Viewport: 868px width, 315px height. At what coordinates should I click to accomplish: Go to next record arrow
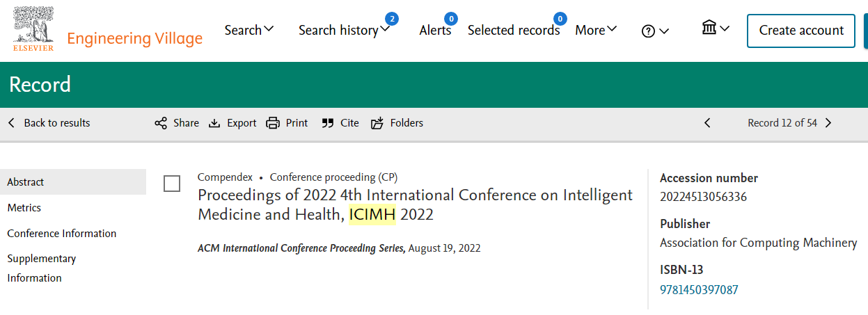pyautogui.click(x=828, y=123)
